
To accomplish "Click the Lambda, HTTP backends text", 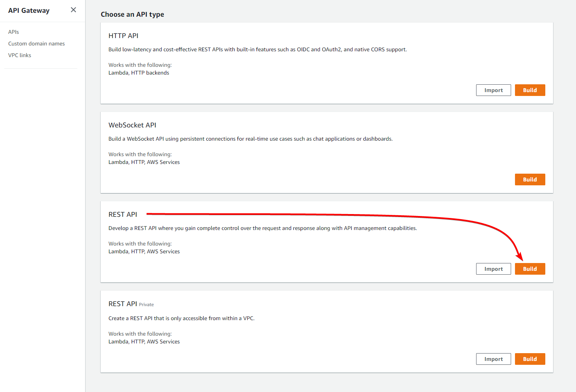I will point(139,73).
